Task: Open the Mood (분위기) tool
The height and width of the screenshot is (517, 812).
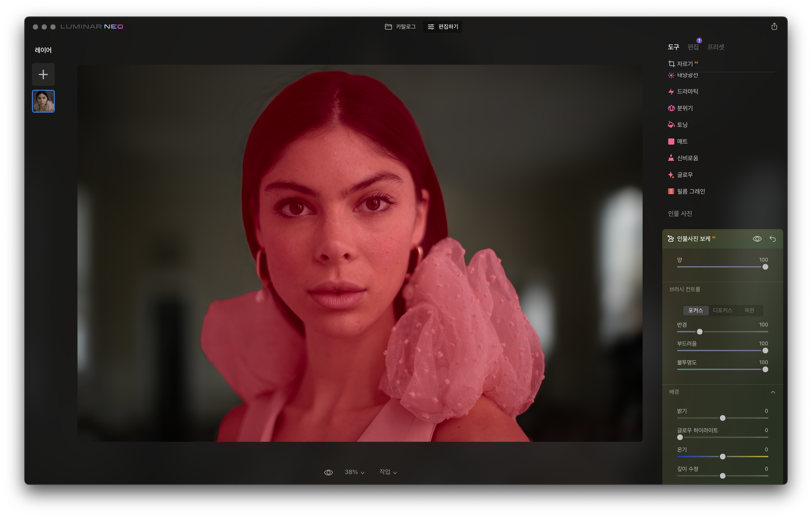Action: pyautogui.click(x=685, y=108)
